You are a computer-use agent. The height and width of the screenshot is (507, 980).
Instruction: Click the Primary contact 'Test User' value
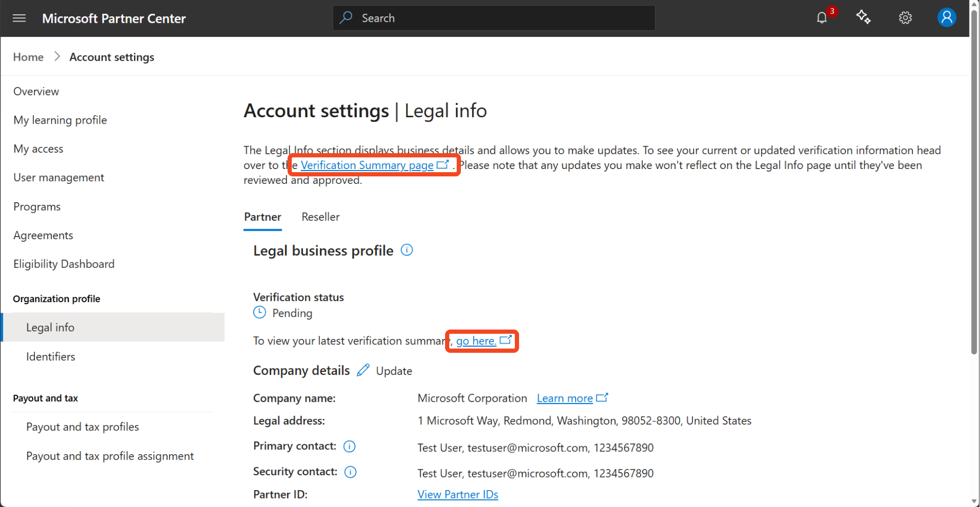click(x=535, y=448)
